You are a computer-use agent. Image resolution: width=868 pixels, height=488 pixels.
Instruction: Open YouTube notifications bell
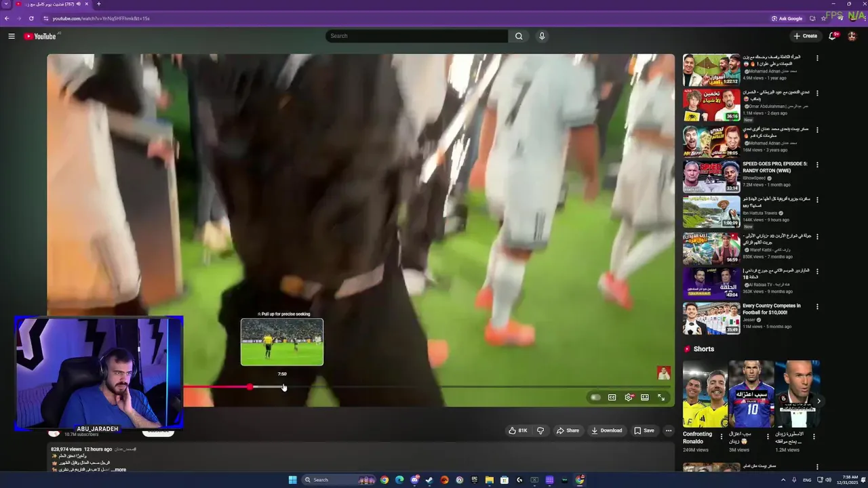tap(833, 36)
